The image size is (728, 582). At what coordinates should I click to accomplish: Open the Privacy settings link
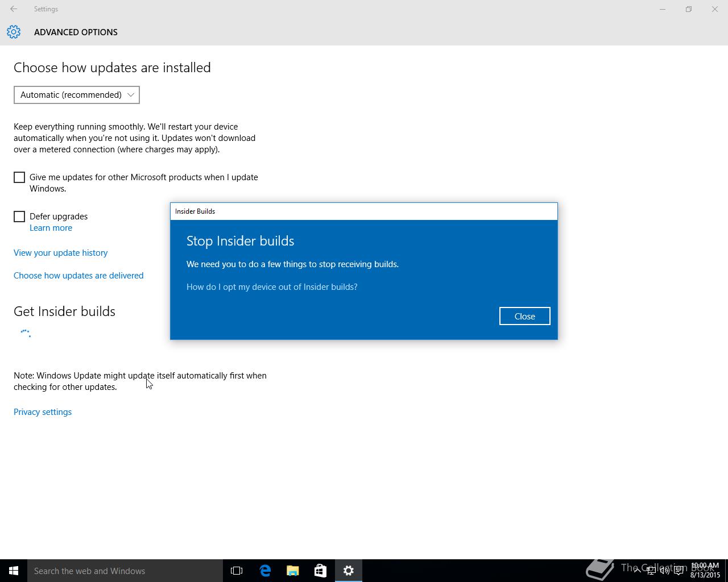click(x=43, y=412)
